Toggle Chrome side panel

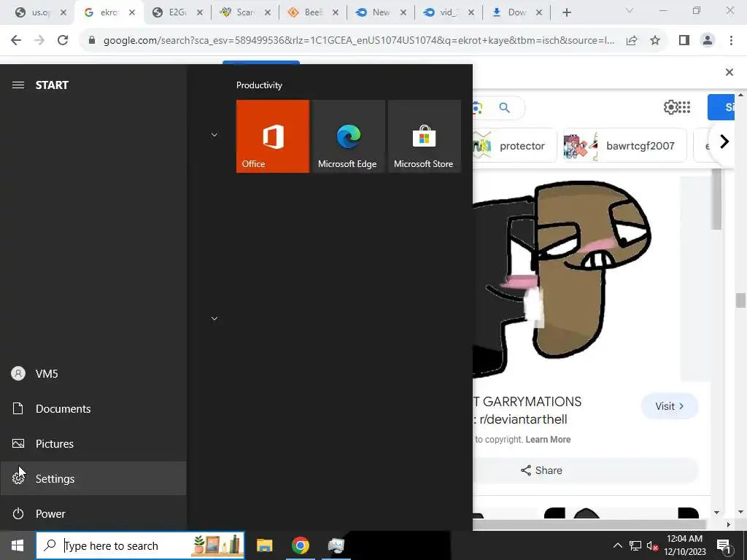point(684,41)
